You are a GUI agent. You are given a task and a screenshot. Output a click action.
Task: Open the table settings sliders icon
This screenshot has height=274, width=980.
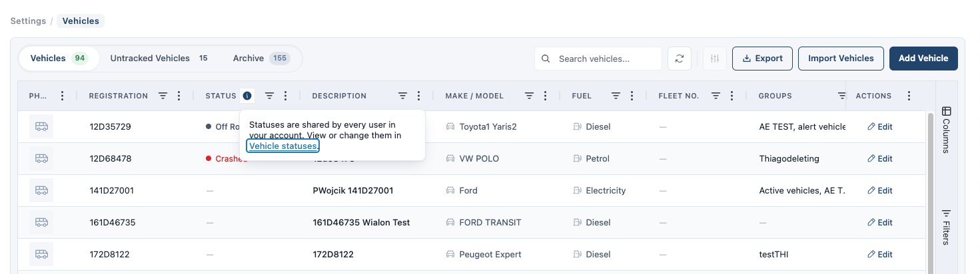715,59
